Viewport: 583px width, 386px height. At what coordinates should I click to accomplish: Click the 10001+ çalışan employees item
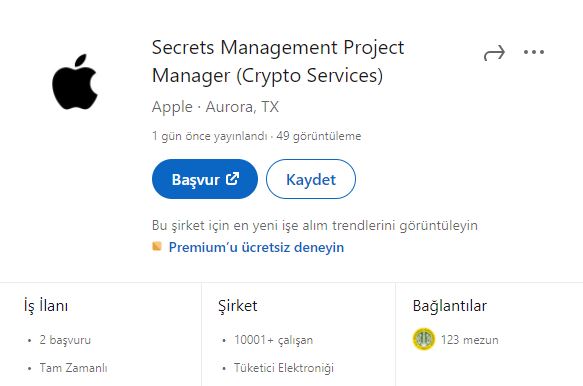[x=273, y=340]
